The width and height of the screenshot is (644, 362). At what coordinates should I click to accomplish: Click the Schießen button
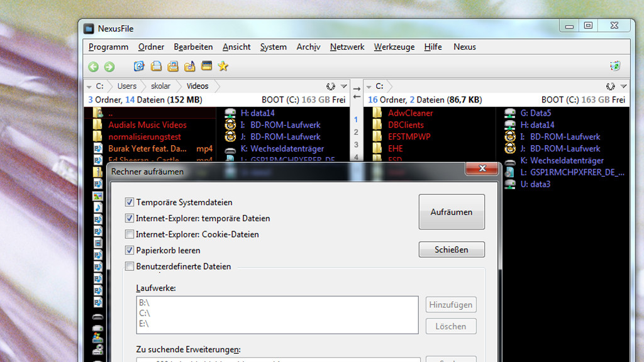click(452, 250)
